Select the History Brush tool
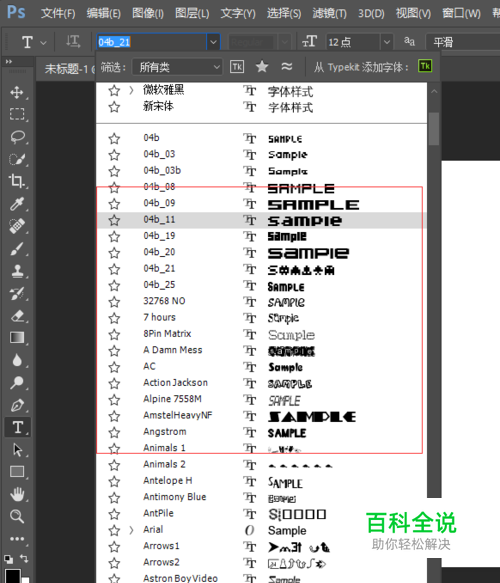Screen dimensions: 500x583 click(x=17, y=293)
